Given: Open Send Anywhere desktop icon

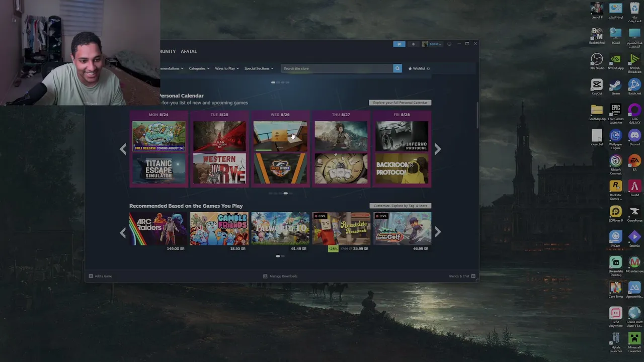Looking at the screenshot, I should [615, 317].
